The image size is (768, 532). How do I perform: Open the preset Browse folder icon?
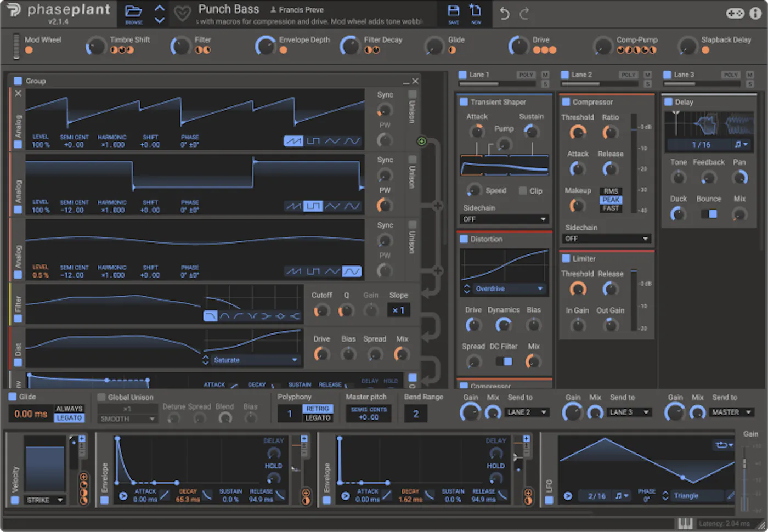[x=133, y=13]
